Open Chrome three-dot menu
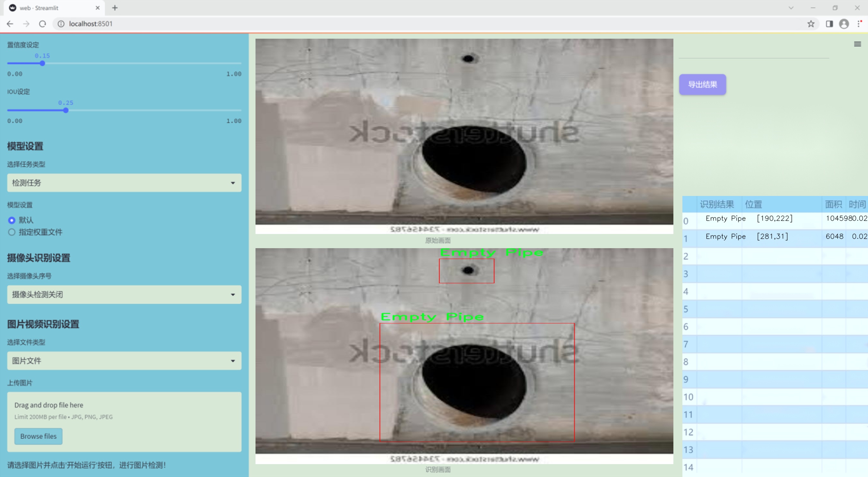Image resolution: width=868 pixels, height=477 pixels. [x=859, y=24]
